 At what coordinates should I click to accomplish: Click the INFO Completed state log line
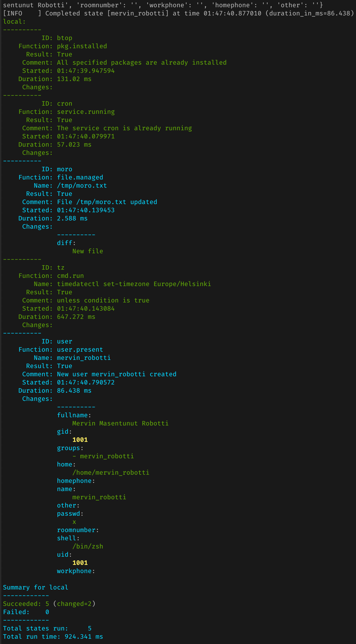click(x=178, y=14)
